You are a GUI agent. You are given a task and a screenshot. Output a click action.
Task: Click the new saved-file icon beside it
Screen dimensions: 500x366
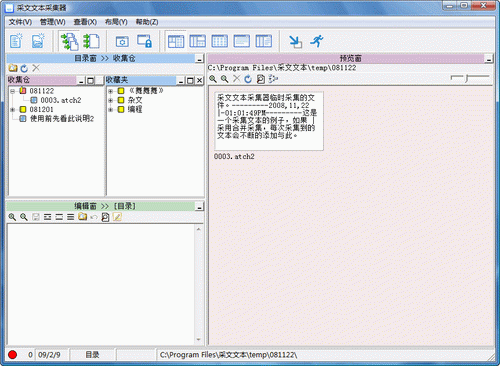(x=38, y=41)
